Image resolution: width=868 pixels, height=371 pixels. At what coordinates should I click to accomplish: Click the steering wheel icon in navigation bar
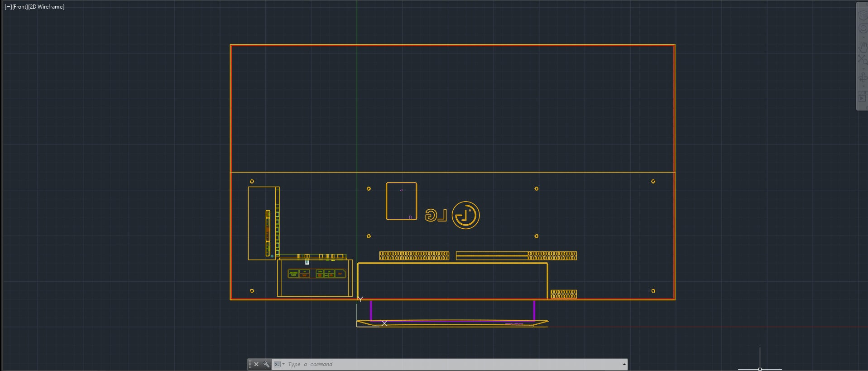coord(862,29)
